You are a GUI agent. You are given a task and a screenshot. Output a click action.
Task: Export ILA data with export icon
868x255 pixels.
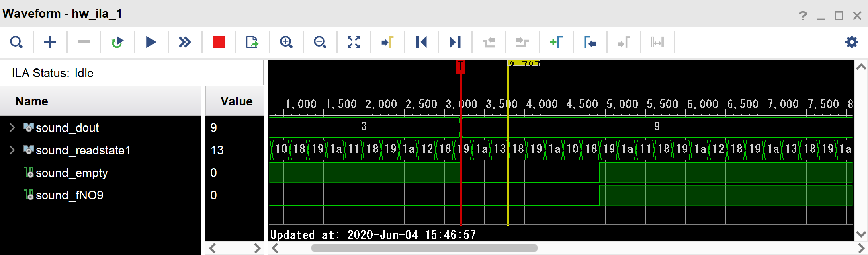[252, 42]
